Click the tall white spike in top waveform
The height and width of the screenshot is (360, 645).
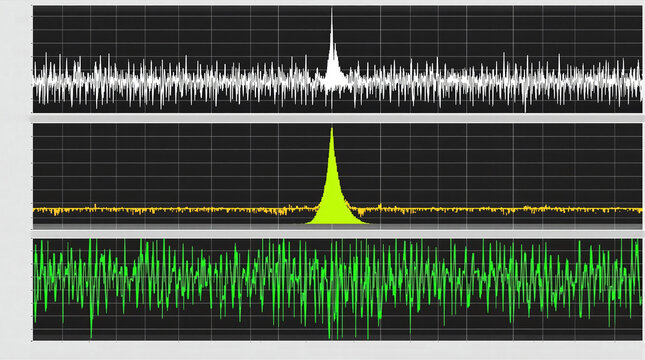coord(332,49)
